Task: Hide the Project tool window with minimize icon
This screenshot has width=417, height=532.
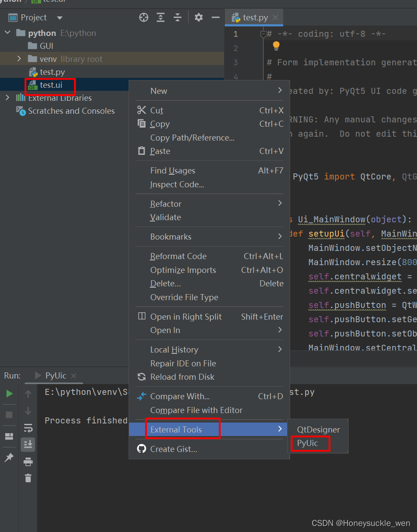Action: click(x=215, y=17)
